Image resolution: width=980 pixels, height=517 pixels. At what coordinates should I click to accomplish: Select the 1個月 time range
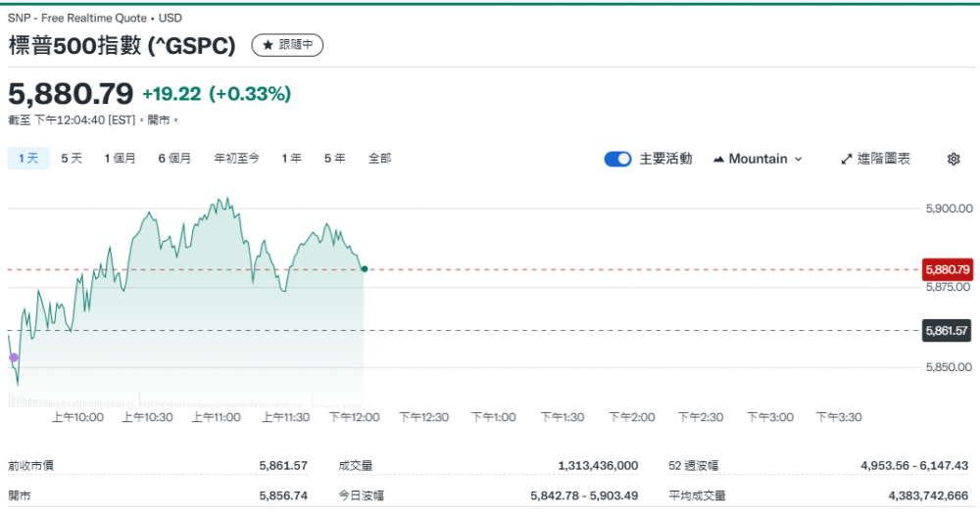tap(121, 158)
